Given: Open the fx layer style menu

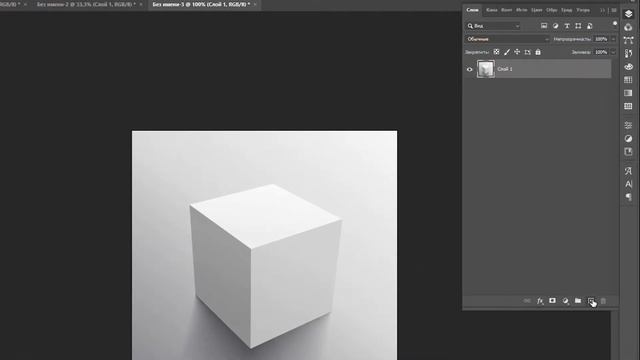Looking at the screenshot, I should [x=540, y=301].
